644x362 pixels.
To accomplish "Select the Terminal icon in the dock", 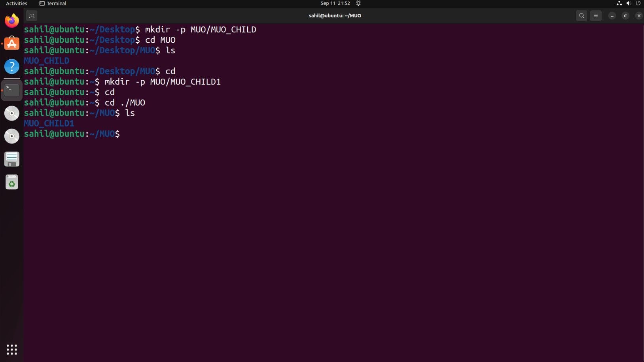I will pos(11,90).
